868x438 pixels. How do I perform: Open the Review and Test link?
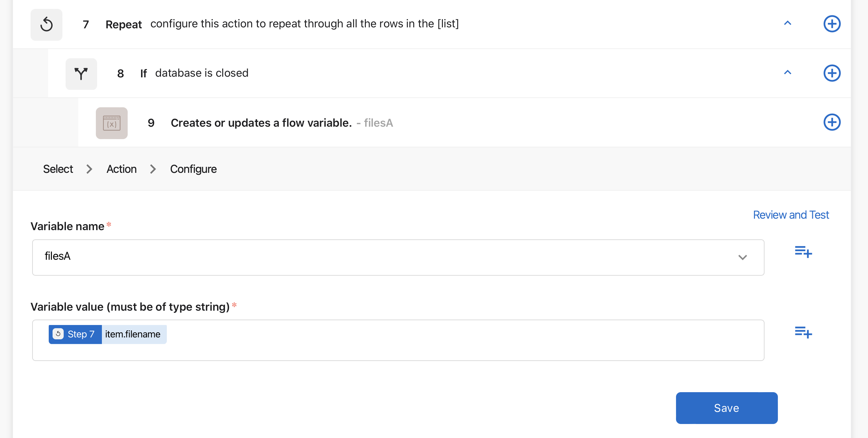(x=791, y=215)
